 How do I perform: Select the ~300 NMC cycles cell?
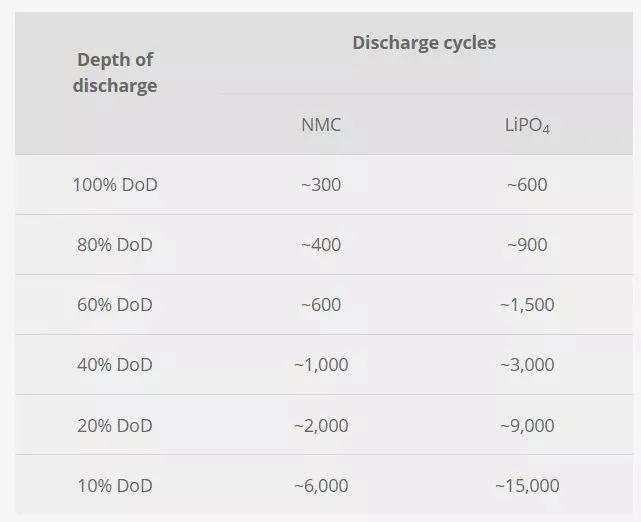pyautogui.click(x=321, y=185)
